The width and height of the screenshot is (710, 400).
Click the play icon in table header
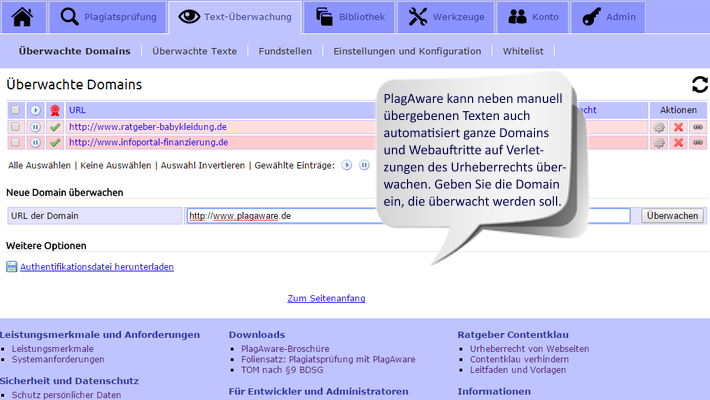tap(35, 110)
